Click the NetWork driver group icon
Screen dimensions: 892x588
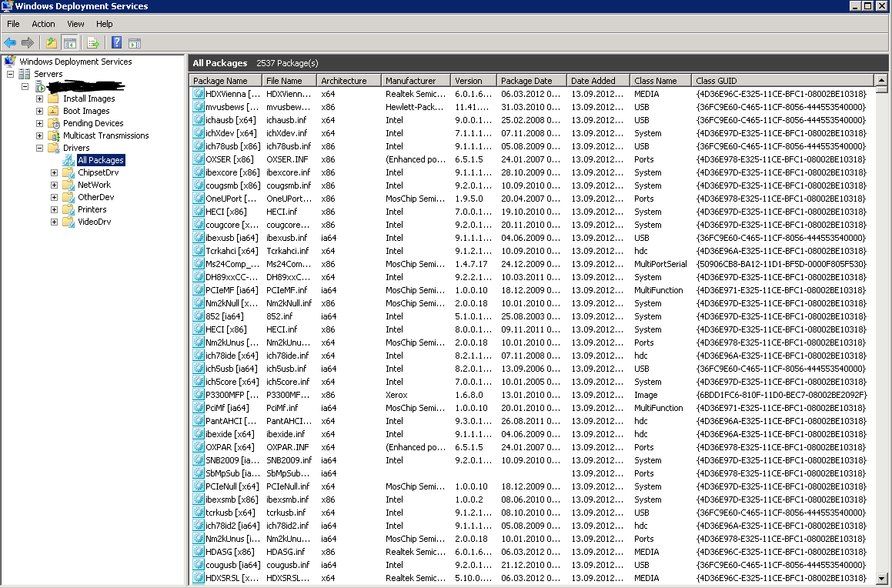tap(68, 185)
